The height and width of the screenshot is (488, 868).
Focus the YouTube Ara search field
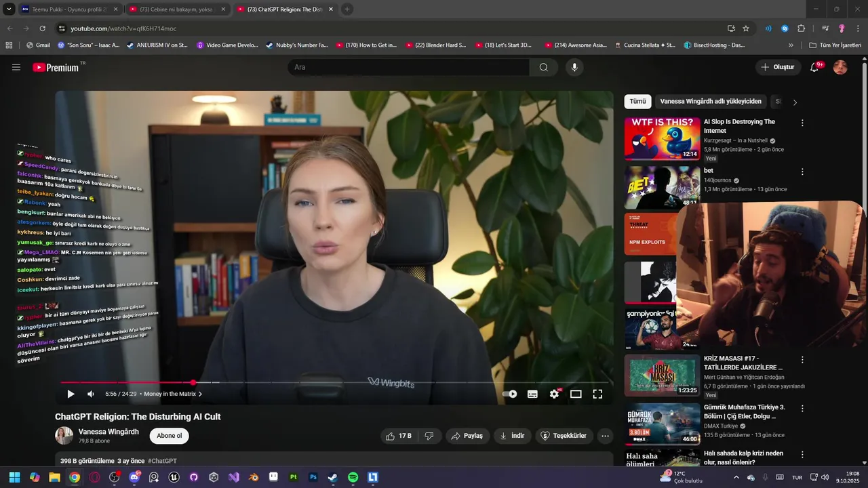(x=409, y=67)
